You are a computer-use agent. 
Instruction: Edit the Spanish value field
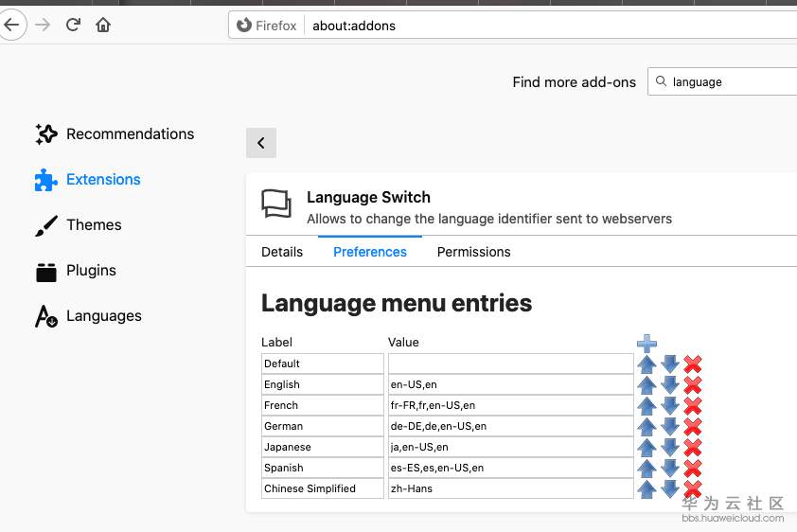510,468
